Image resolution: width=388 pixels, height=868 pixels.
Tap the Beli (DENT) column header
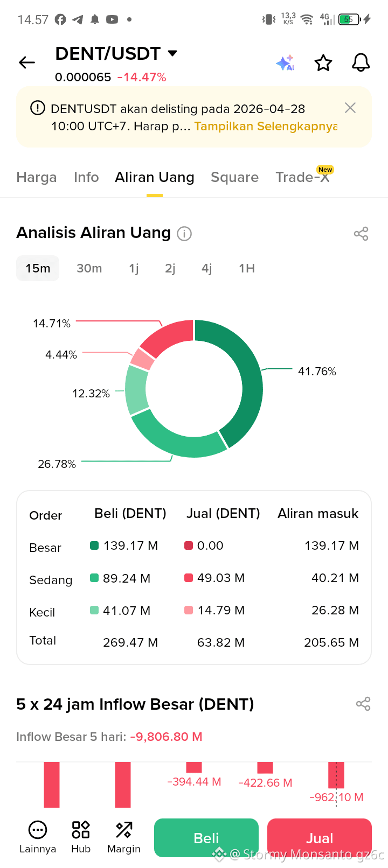coord(130,514)
